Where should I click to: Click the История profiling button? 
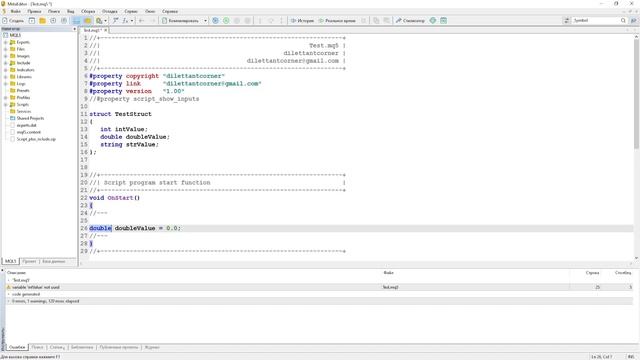click(x=302, y=20)
